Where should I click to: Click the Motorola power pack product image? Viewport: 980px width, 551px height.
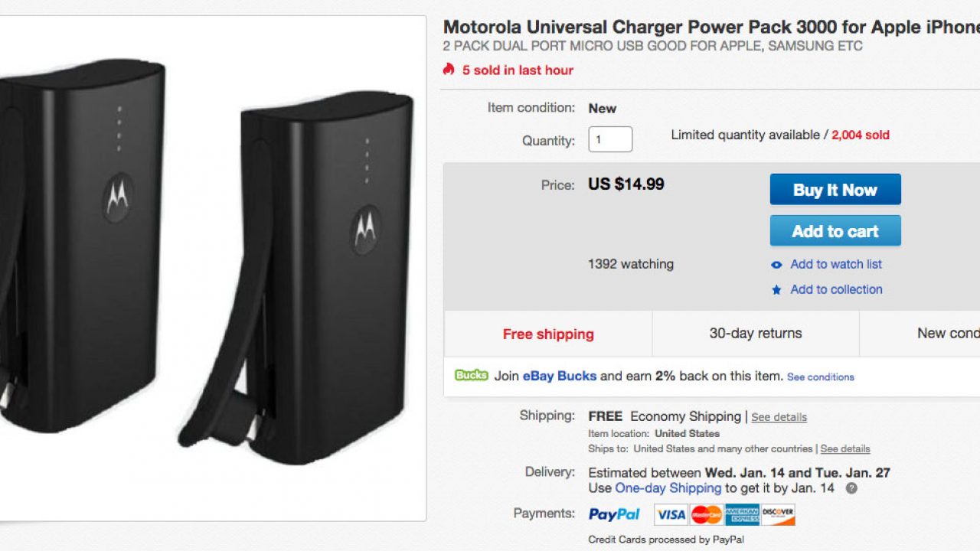pos(213,268)
